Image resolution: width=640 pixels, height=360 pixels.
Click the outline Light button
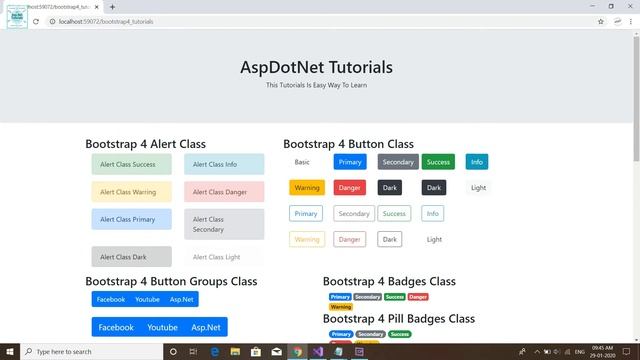[x=434, y=239]
